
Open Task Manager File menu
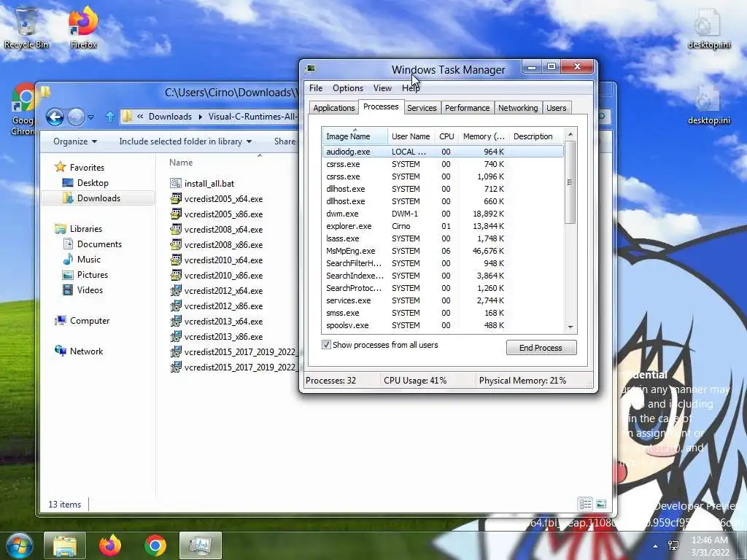[315, 88]
